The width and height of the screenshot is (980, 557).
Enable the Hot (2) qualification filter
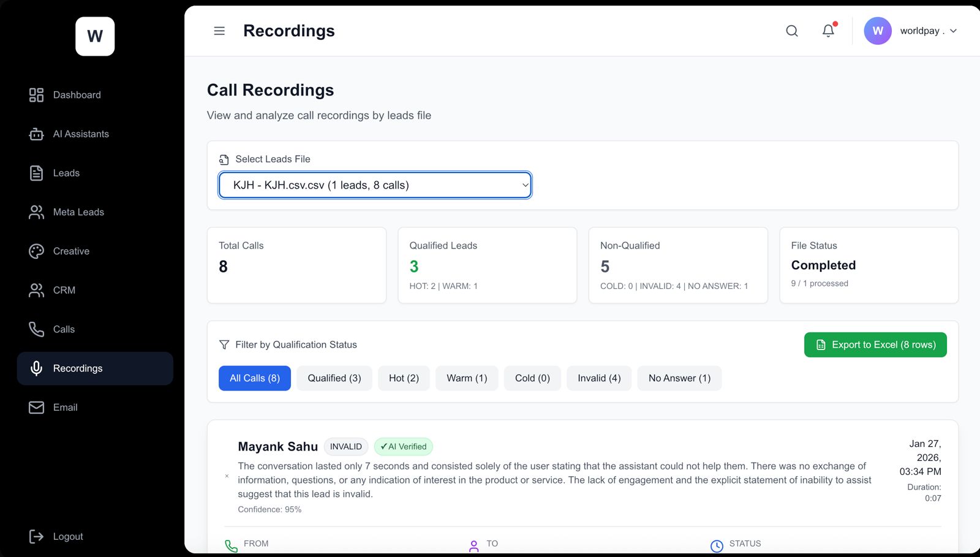[x=403, y=378]
